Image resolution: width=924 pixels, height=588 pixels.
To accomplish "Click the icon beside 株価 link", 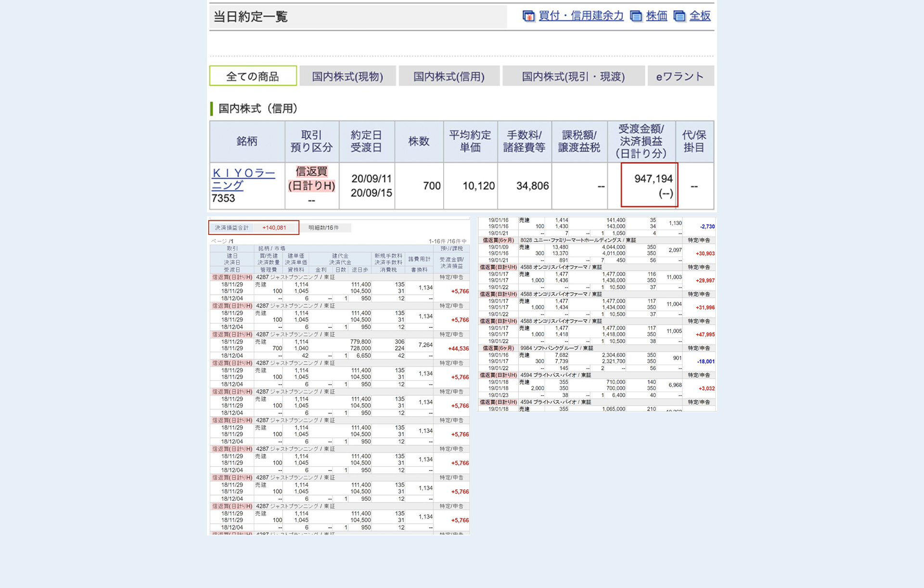I will point(636,16).
